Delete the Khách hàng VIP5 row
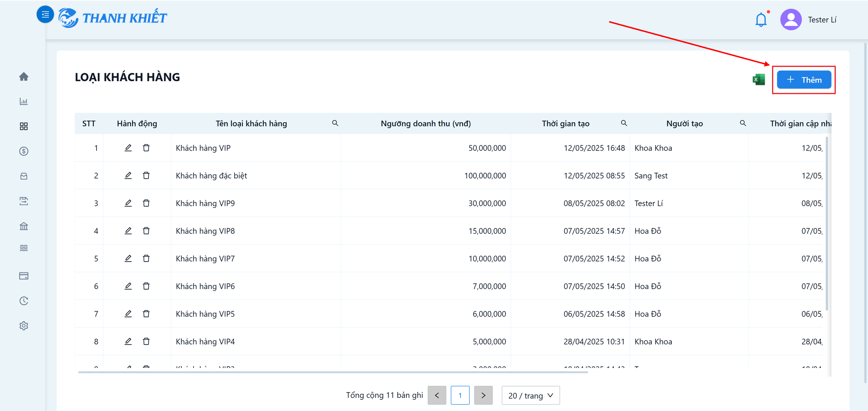 146,314
